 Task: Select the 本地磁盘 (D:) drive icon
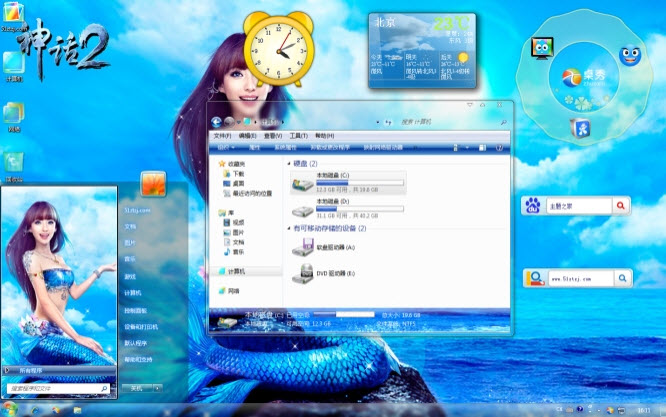[x=303, y=210]
